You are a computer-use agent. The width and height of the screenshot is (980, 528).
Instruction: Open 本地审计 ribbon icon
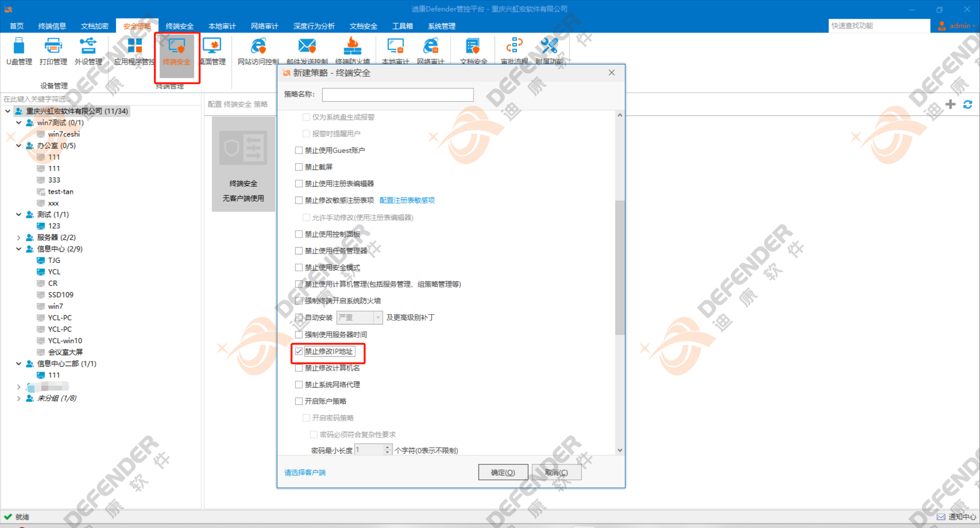395,52
